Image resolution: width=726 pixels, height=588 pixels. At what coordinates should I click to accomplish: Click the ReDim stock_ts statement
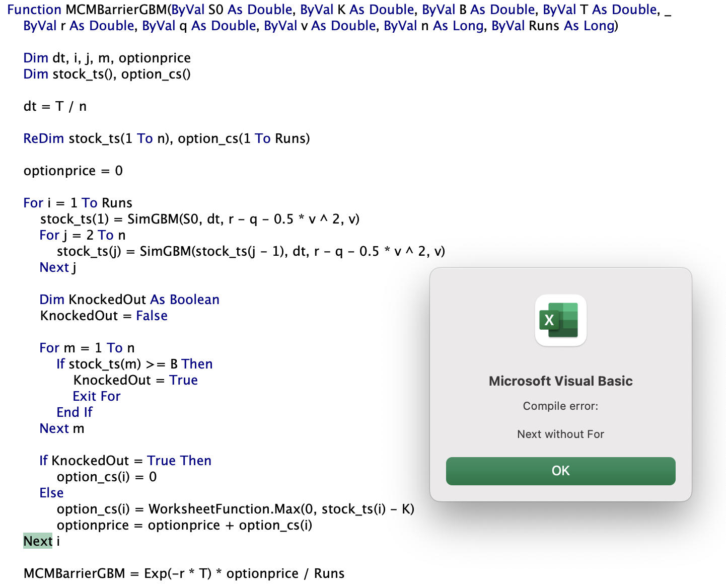click(x=166, y=138)
